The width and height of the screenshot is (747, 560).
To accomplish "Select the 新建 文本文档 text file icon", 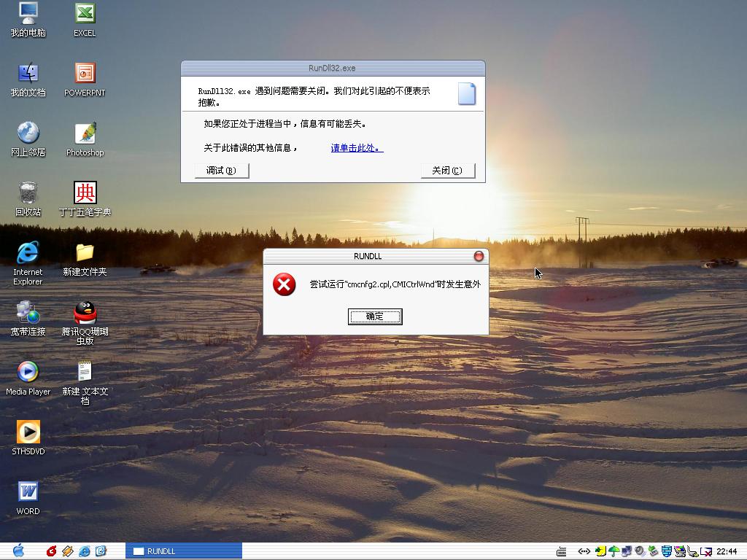I will [85, 384].
